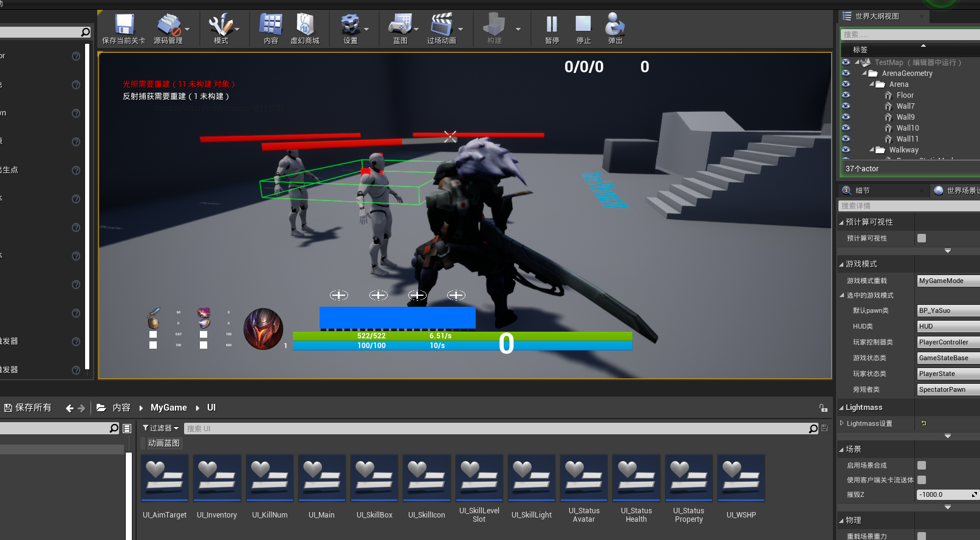
Task: Select the UI_KillNum widget asset
Action: (270, 478)
